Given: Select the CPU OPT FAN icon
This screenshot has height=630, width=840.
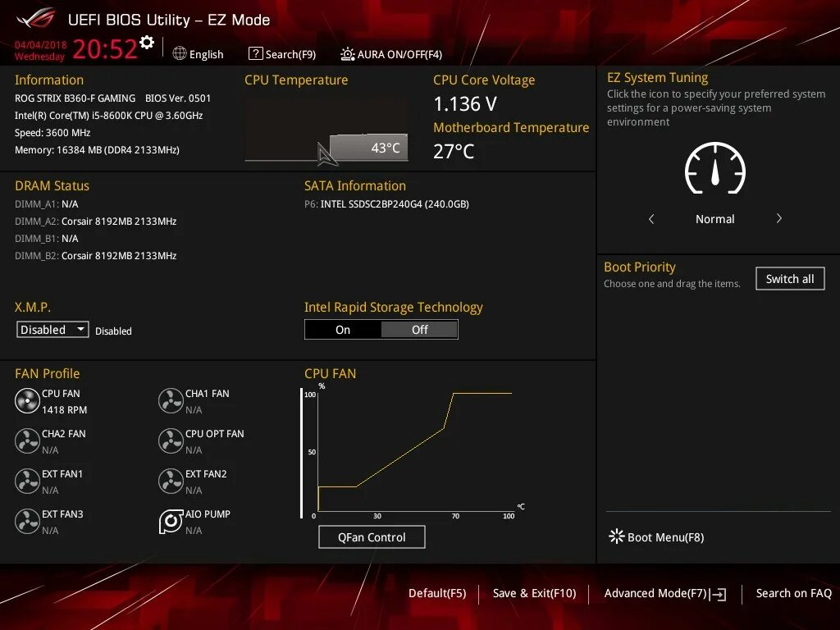Looking at the screenshot, I should tap(171, 441).
